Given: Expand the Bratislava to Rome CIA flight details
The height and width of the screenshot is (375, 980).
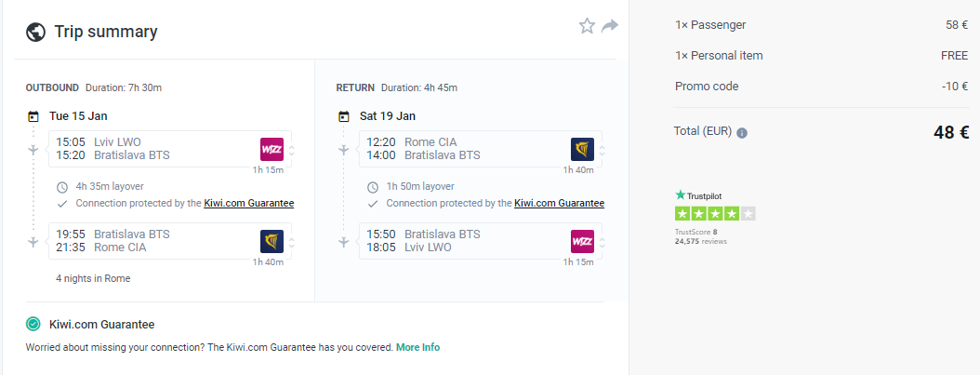Looking at the screenshot, I should click(x=291, y=241).
